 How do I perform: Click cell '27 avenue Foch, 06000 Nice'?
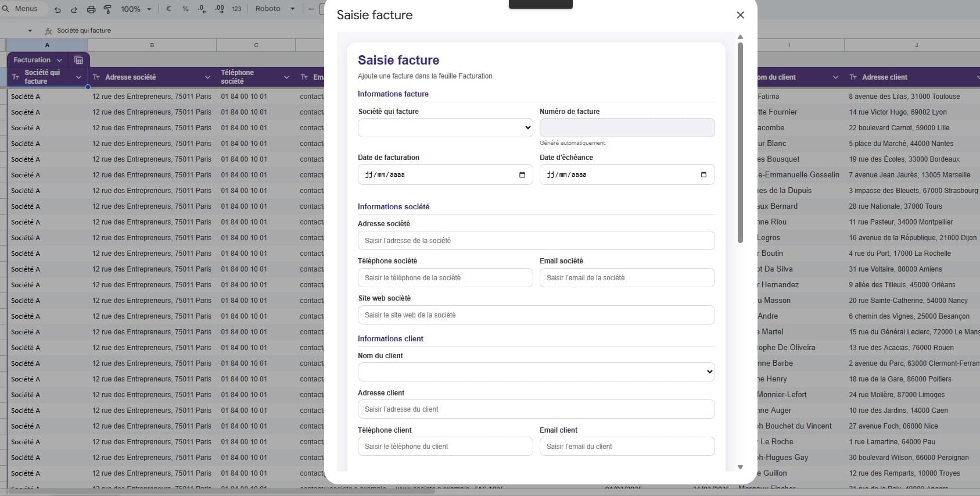[x=912, y=426]
